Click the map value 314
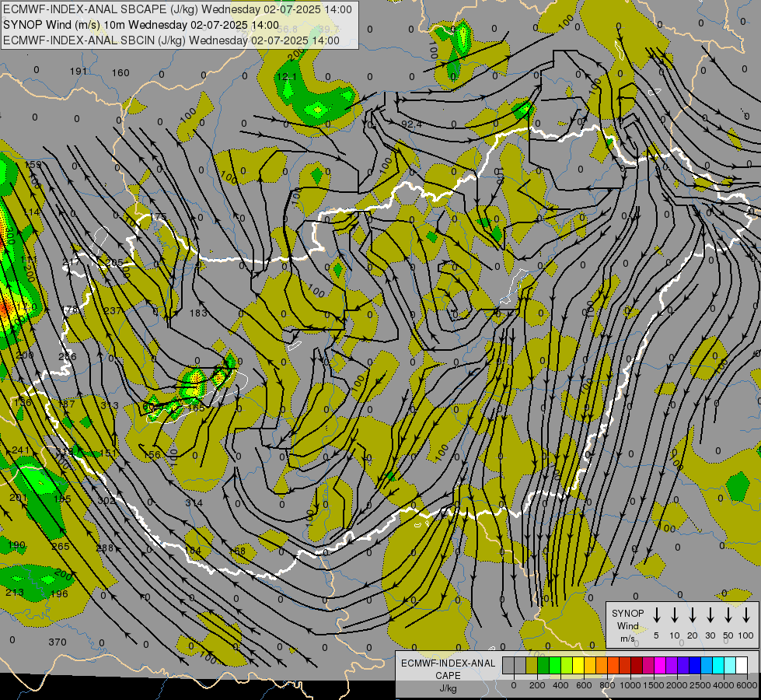The height and width of the screenshot is (700, 761). coord(194,502)
